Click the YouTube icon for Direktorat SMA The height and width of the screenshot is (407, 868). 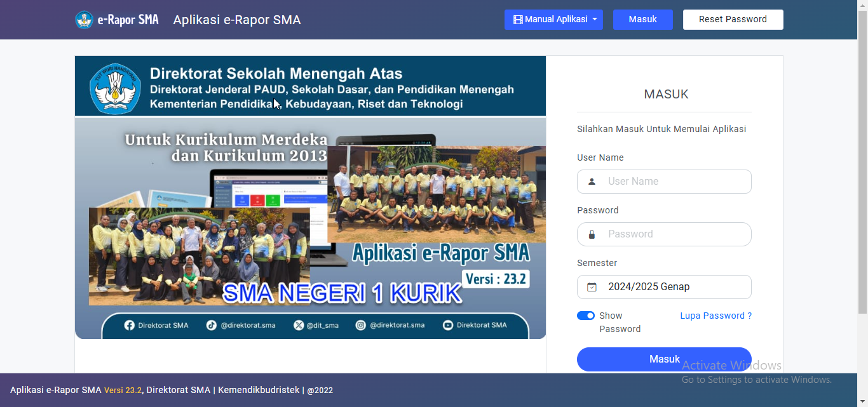click(x=448, y=325)
